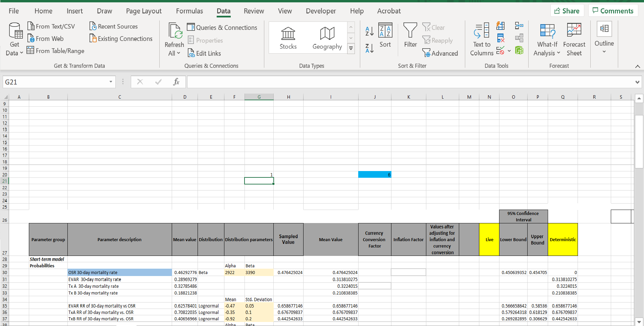
Task: Click the Text to Columns icon
Action: 482,39
